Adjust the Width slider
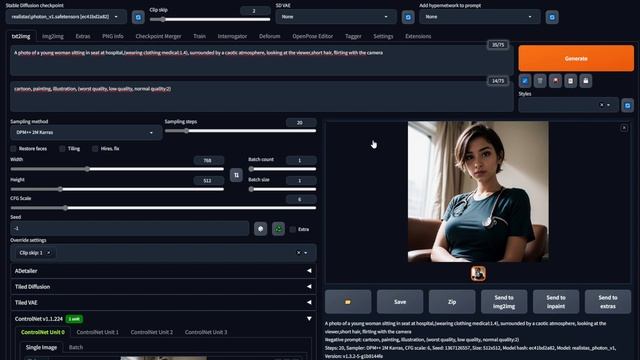The height and width of the screenshot is (360, 640). [117, 169]
